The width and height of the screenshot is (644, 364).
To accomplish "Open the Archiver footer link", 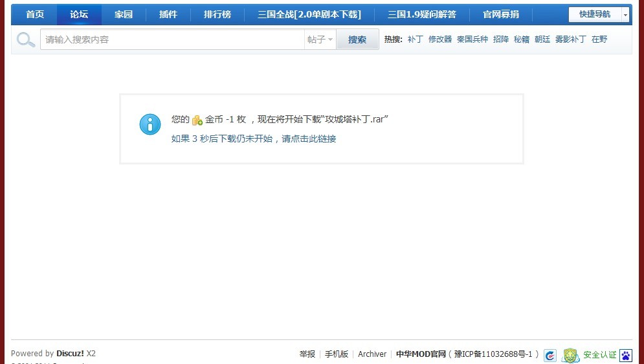I will pos(372,354).
